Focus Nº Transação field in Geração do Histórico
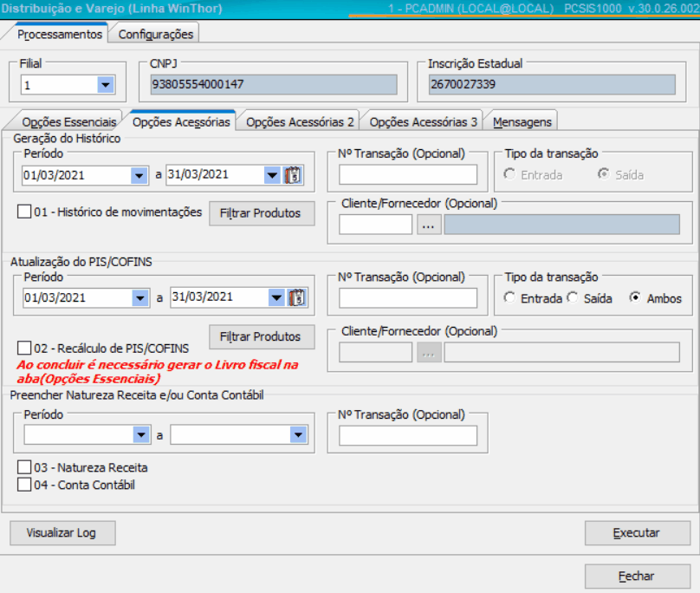 pos(408,174)
